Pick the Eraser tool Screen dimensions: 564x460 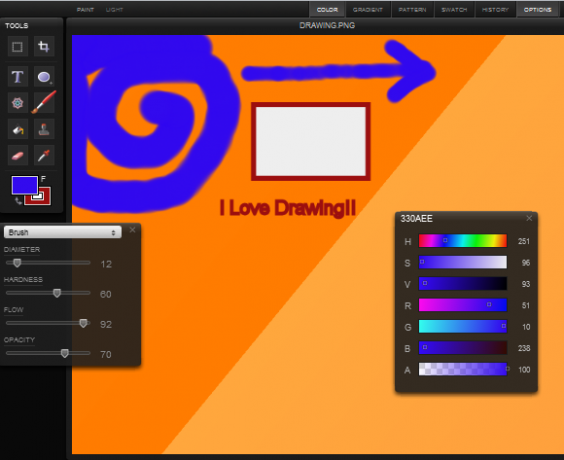(17, 155)
